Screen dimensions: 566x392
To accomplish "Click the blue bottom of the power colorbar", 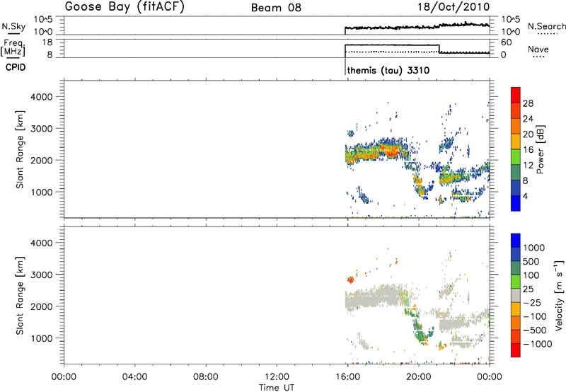I will tap(516, 203).
